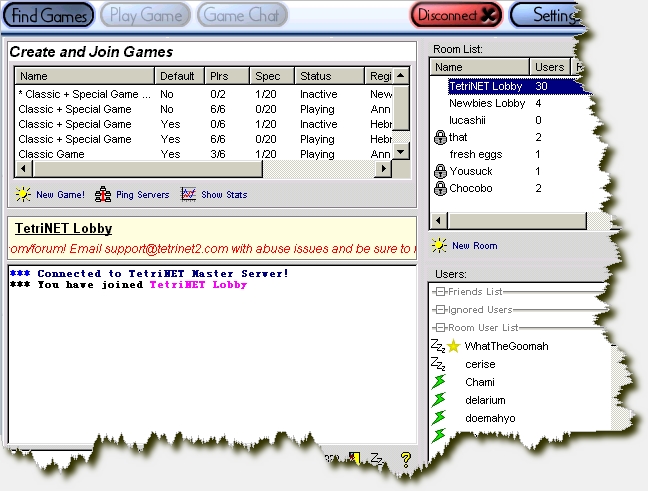This screenshot has height=491, width=648.
Task: Click the Ping Servers link
Action: click(x=143, y=195)
